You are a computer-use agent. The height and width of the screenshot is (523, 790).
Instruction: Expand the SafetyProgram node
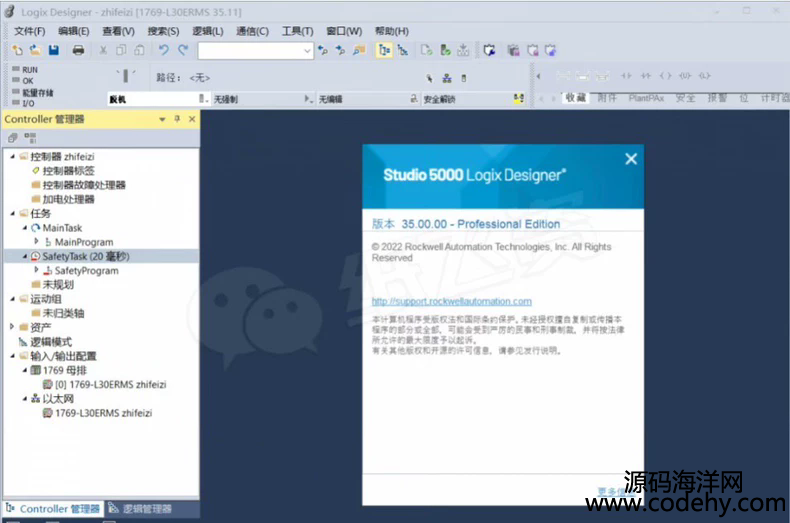pos(36,270)
